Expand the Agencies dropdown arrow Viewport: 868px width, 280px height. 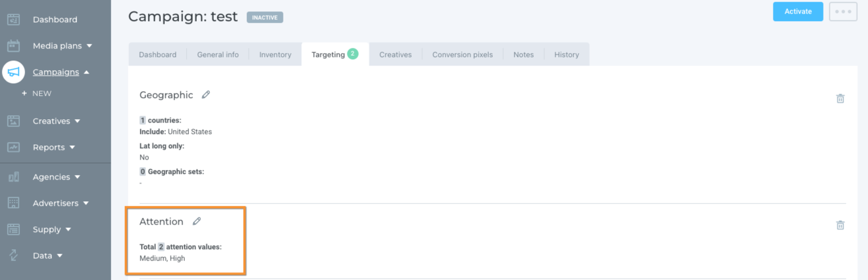77,177
